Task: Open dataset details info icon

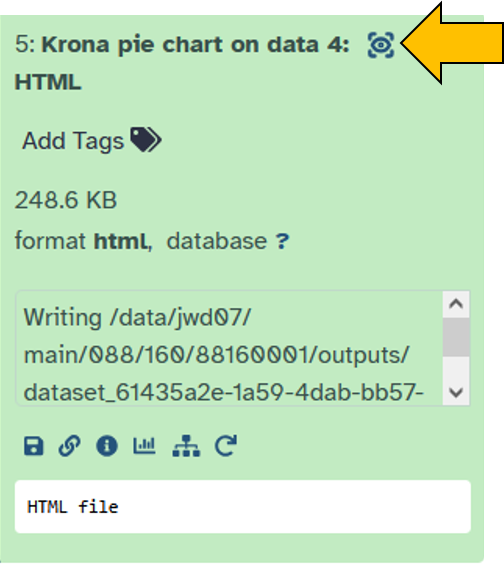Action: click(107, 446)
